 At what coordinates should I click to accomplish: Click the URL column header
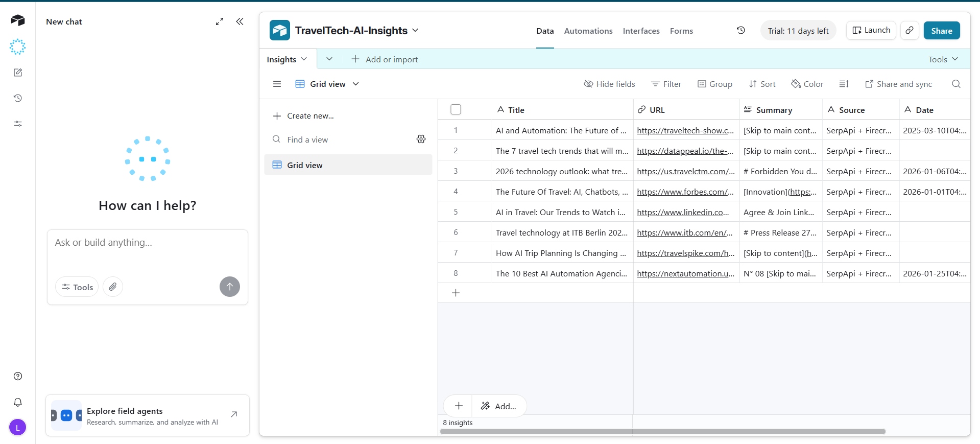[x=686, y=109]
